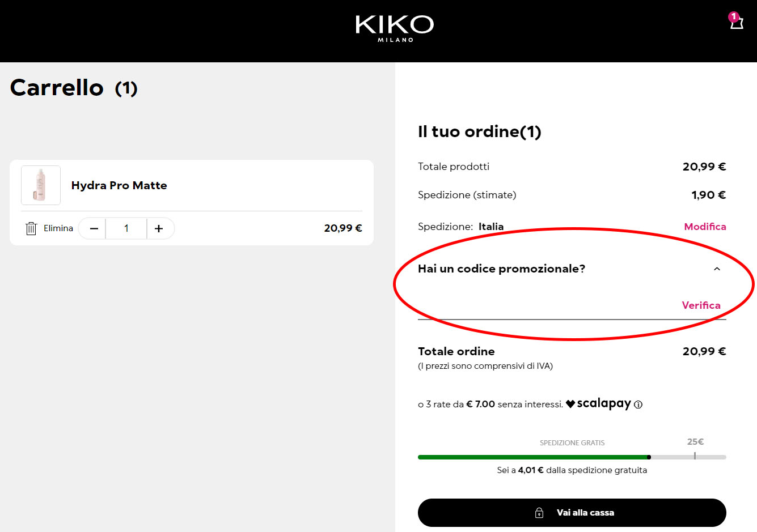
Task: Open the shopping bag icon
Action: coord(735,24)
